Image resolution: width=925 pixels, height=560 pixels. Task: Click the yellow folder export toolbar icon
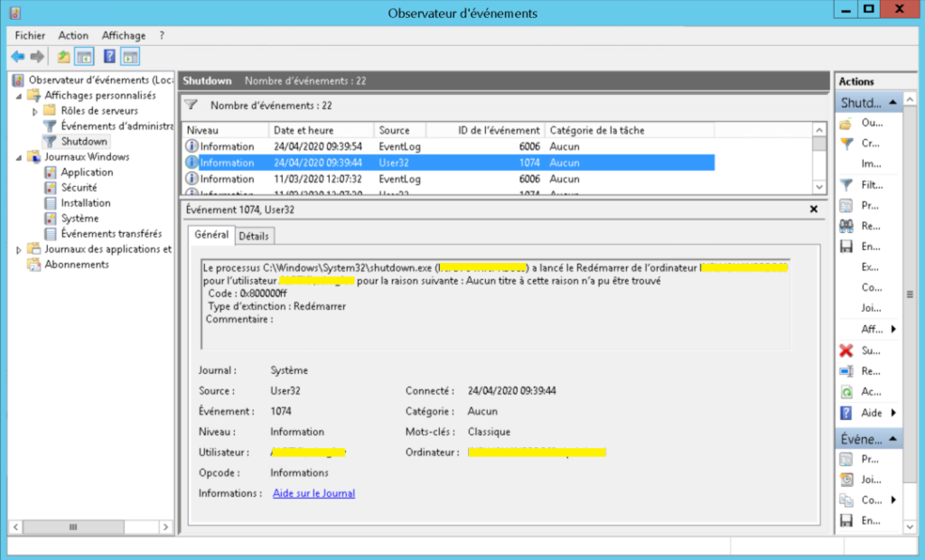point(61,56)
